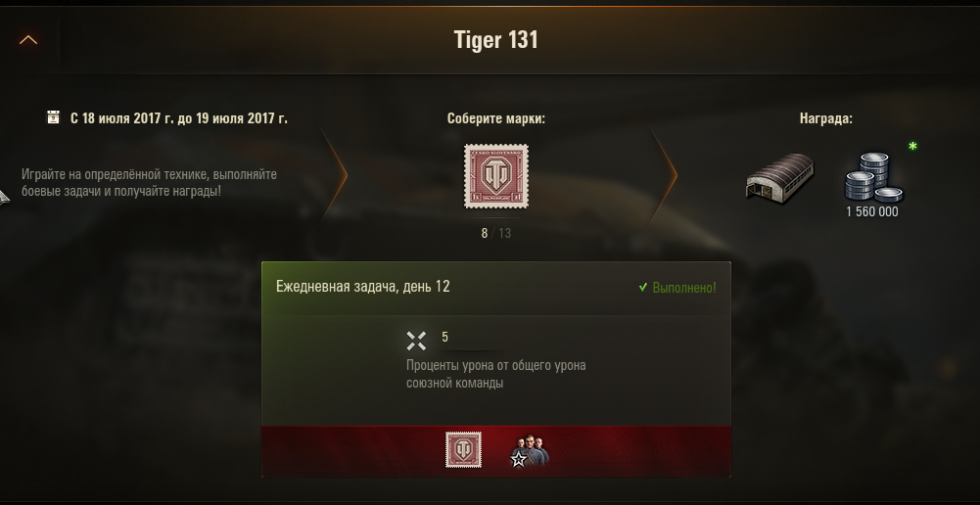Select the garage slot hangar reward icon
The width and height of the screenshot is (980, 505).
pos(779,177)
